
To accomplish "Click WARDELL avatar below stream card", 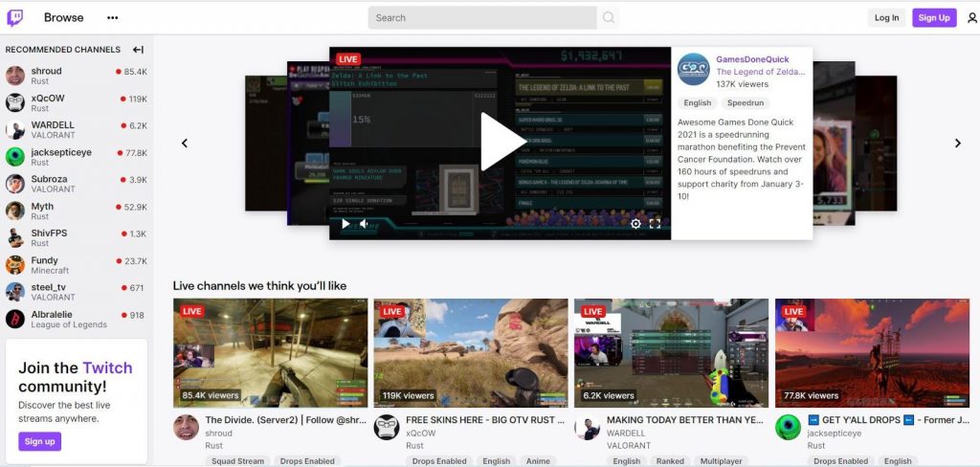I will click(x=587, y=427).
